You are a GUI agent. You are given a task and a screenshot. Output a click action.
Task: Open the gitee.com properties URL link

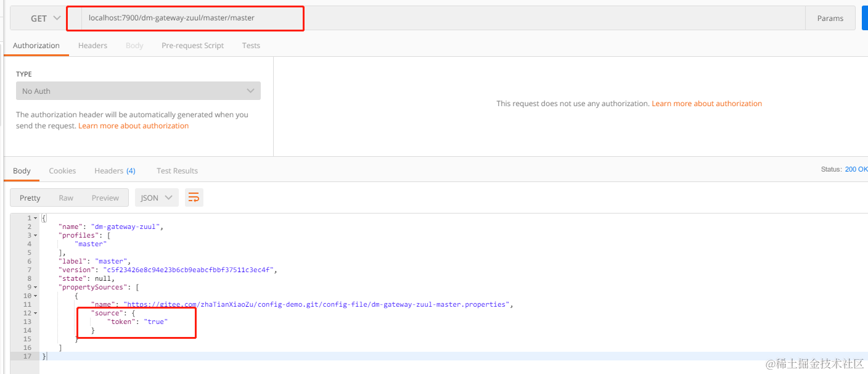coord(318,304)
